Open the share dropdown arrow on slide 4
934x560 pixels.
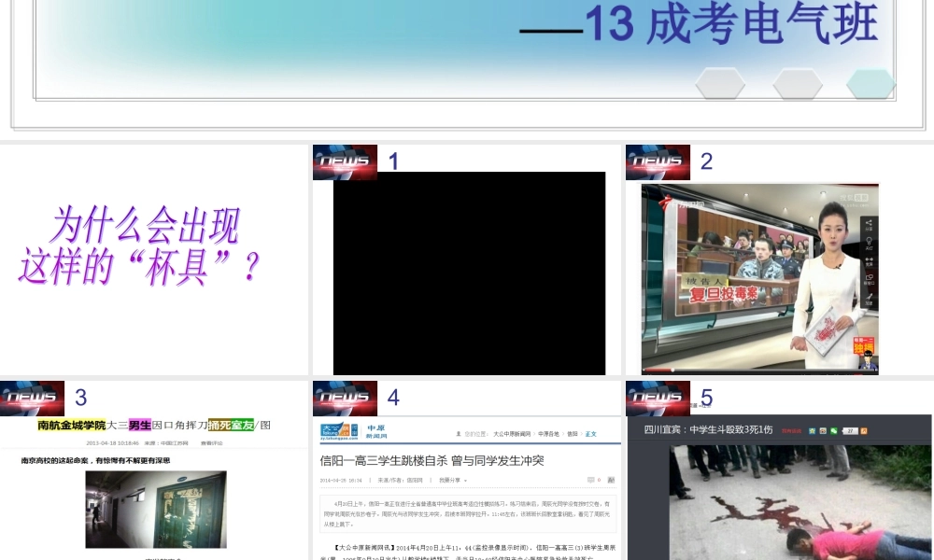[x=465, y=481]
